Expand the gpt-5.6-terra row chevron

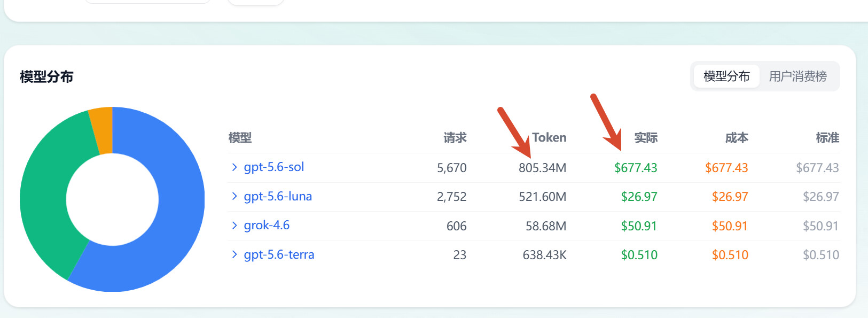click(234, 255)
